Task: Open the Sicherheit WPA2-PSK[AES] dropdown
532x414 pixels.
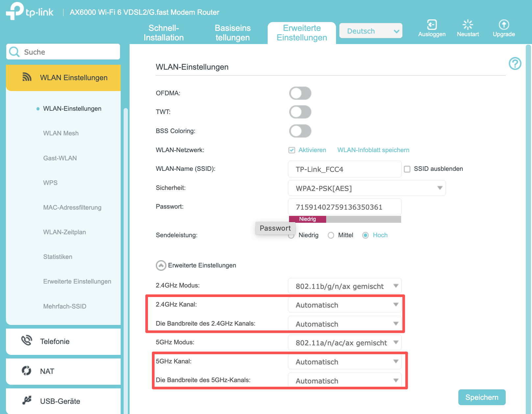Action: [x=367, y=188]
